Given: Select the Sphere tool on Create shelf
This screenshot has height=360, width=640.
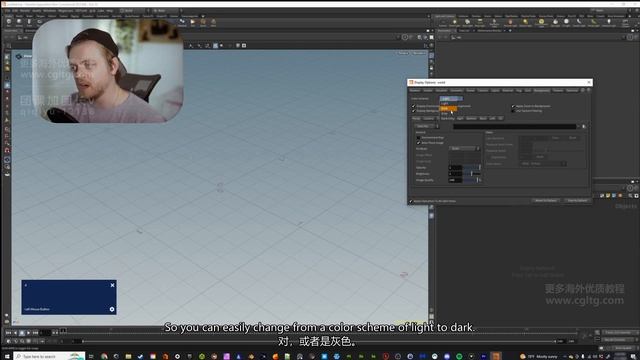Looking at the screenshot, I should pyautogui.click(x=19, y=22).
